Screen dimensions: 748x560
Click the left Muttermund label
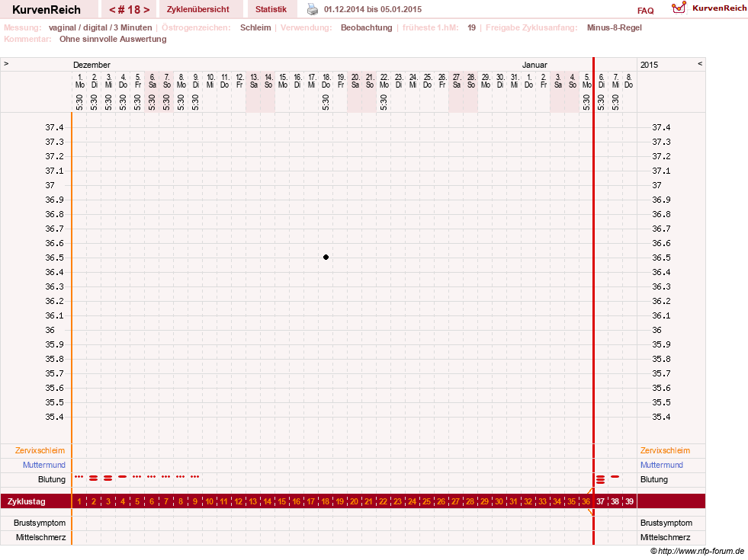[44, 465]
